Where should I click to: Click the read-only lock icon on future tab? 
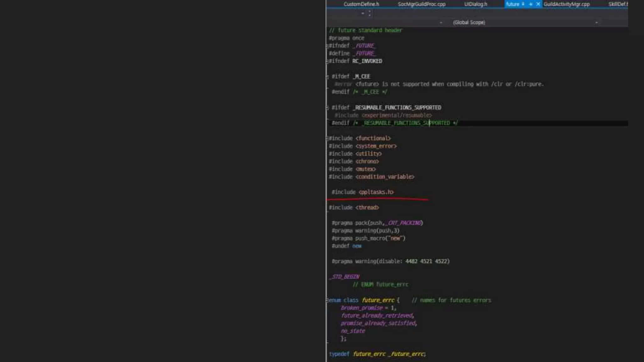coord(523,4)
